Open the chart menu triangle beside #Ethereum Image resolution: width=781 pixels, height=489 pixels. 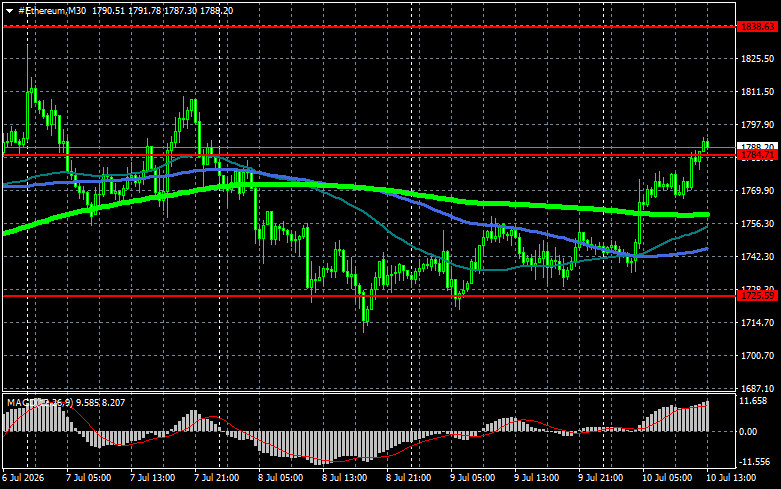click(x=9, y=11)
